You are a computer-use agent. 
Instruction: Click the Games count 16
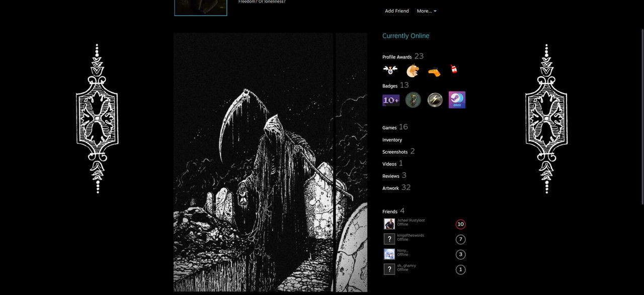click(404, 127)
